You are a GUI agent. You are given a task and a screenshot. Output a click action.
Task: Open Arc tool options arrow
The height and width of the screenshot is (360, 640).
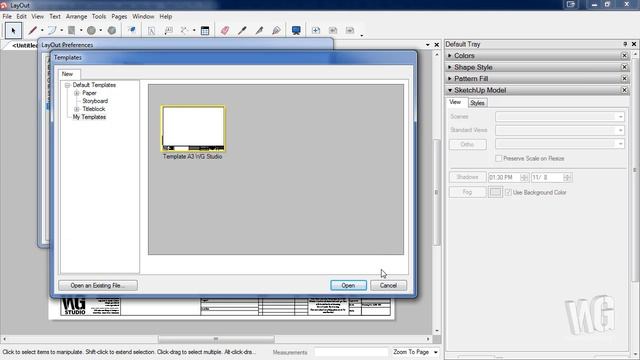62,31
